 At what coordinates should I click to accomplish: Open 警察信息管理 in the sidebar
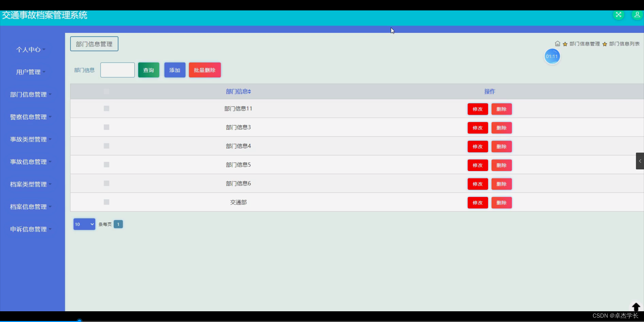pos(31,117)
